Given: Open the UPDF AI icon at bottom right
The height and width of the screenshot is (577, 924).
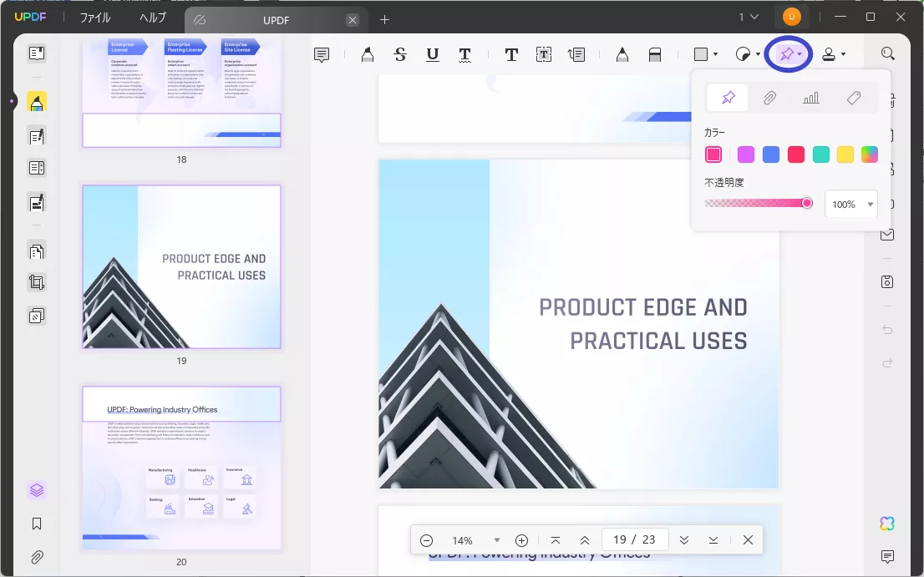Looking at the screenshot, I should [x=887, y=524].
